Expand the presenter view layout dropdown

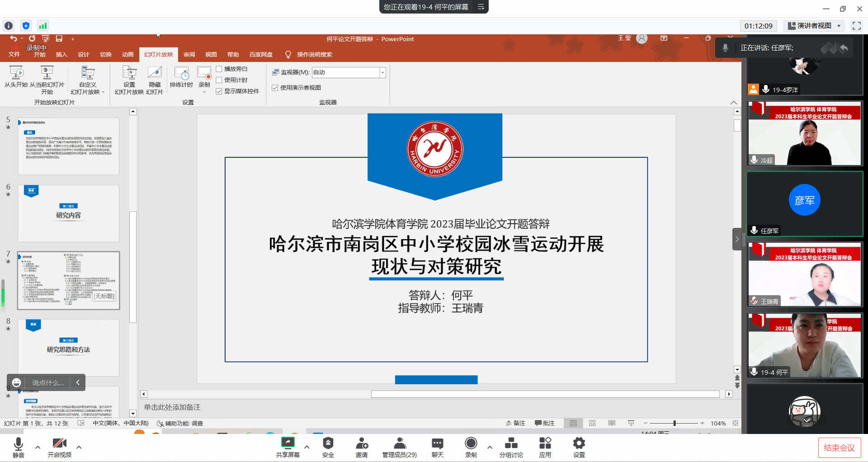click(839, 26)
